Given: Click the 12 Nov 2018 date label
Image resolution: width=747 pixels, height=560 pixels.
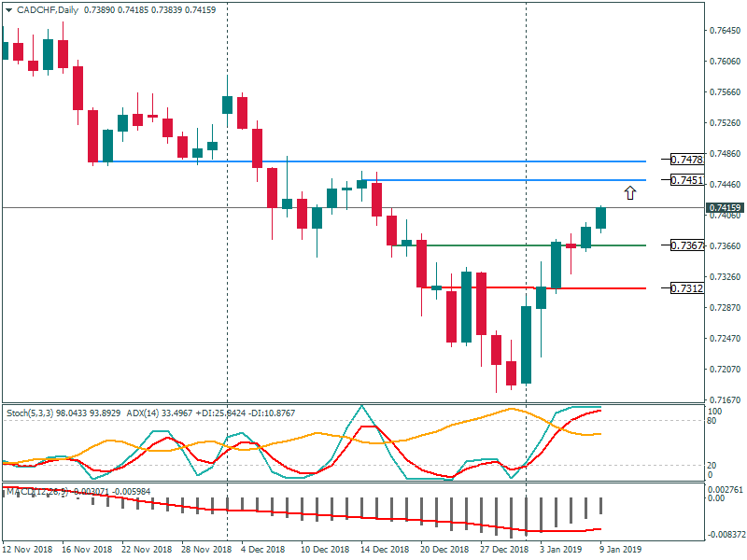Looking at the screenshot, I should (x=28, y=549).
